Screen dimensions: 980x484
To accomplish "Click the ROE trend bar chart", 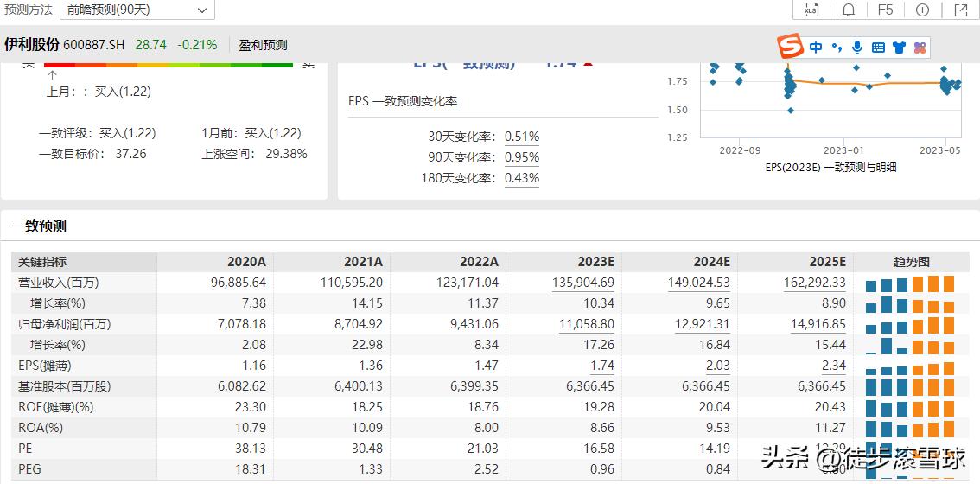I will [910, 408].
